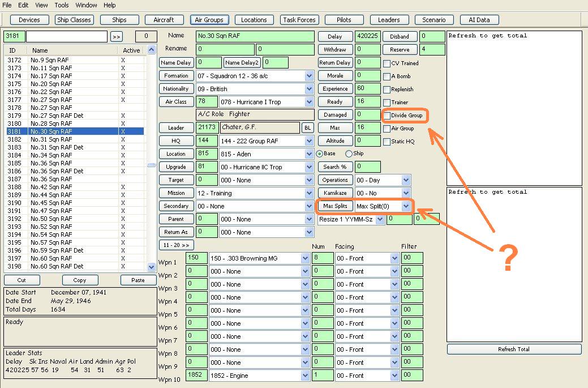Select No.44 Sqn RAF row
Image resolution: width=588 pixels, height=388 pixels.
pos(75,195)
